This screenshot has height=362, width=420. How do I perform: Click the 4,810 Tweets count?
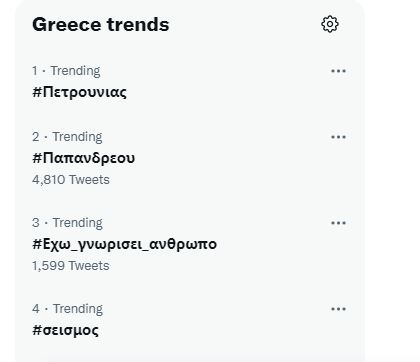[x=71, y=180]
